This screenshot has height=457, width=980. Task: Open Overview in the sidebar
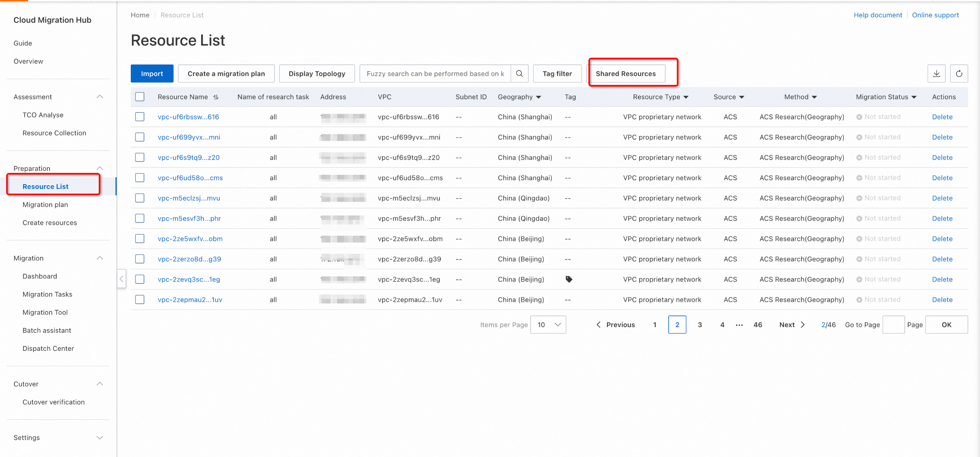28,61
